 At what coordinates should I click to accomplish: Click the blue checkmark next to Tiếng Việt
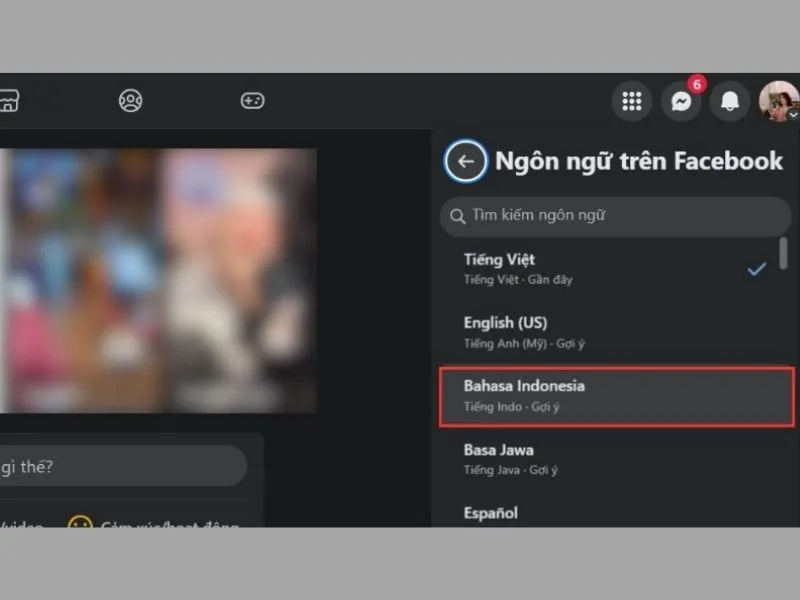click(757, 269)
